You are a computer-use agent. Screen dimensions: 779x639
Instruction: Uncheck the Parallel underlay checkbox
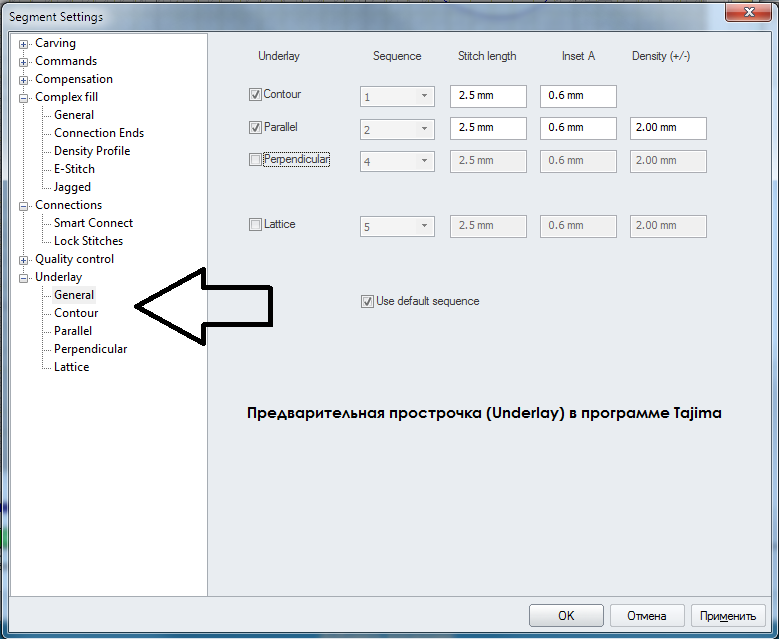pyautogui.click(x=255, y=128)
